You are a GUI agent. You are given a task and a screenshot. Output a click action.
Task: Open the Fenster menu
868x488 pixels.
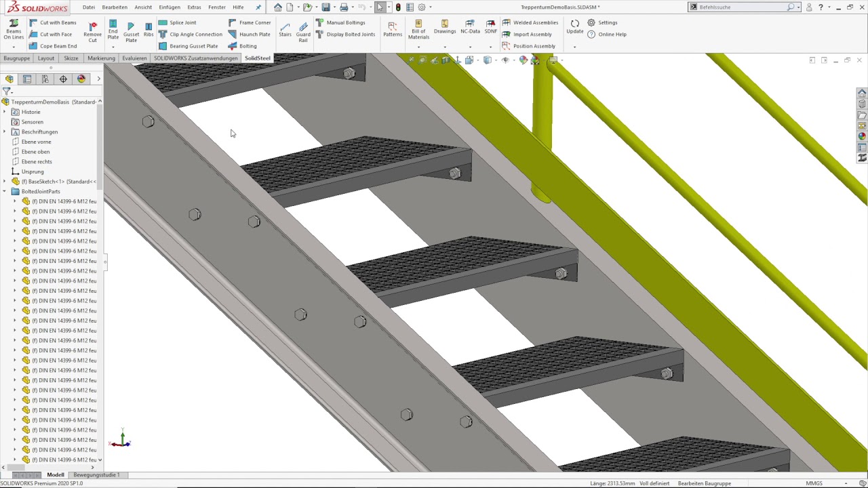click(x=217, y=7)
